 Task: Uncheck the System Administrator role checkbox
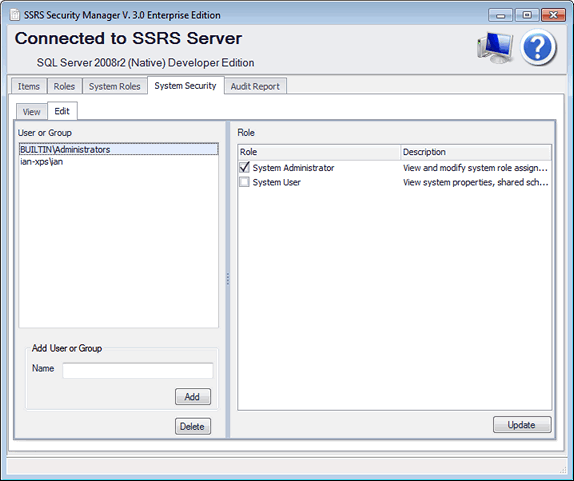tap(244, 168)
